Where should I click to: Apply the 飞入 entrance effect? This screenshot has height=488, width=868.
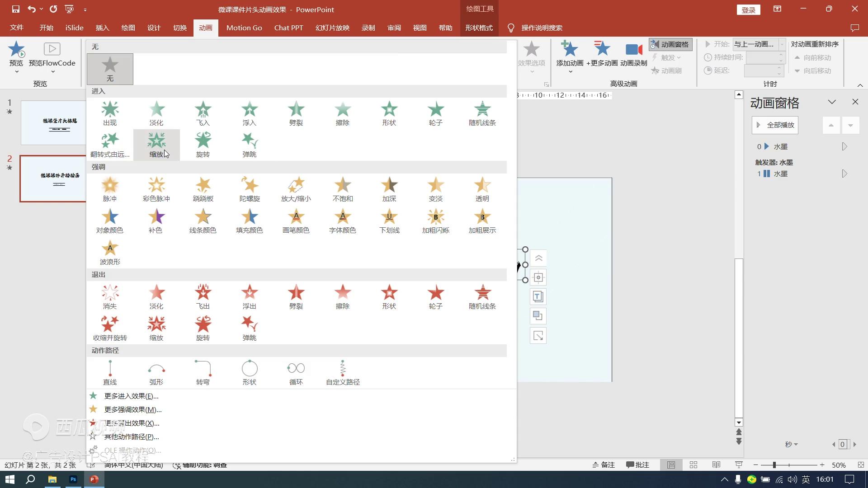[x=203, y=113]
